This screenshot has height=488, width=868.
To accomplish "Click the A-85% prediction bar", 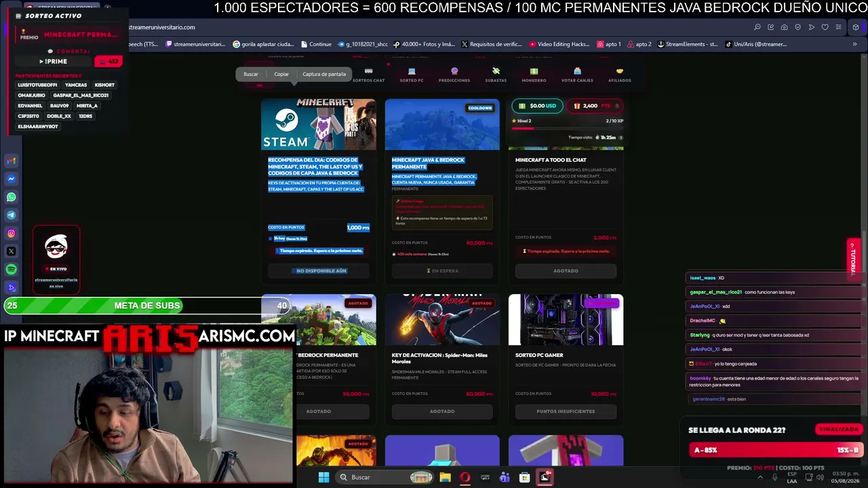I will tap(774, 450).
